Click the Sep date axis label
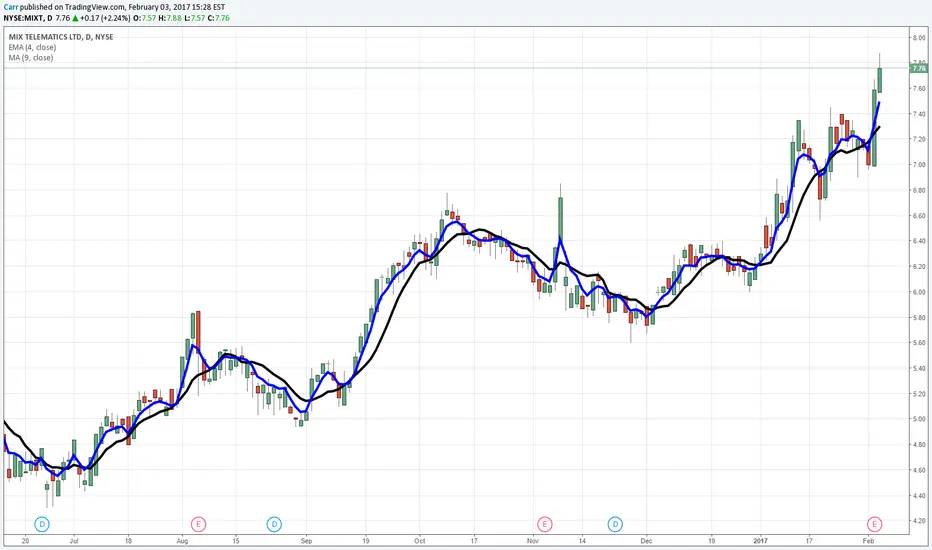Image resolution: width=932 pixels, height=550 pixels. [306, 541]
